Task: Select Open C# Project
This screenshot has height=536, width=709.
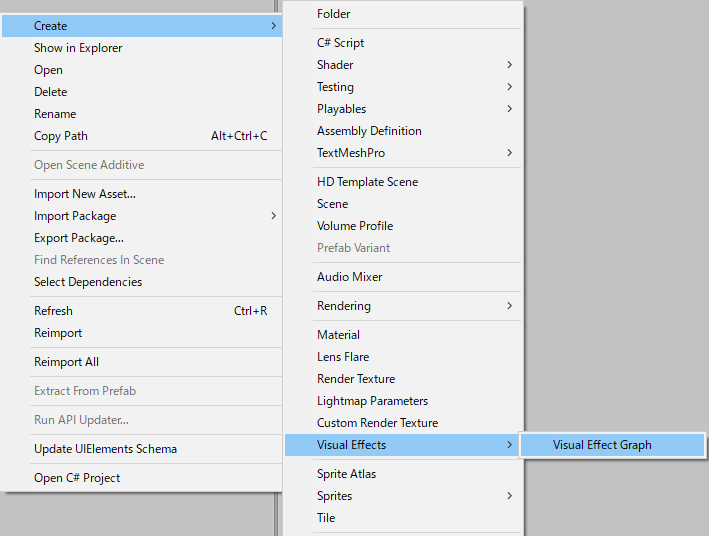Action: (x=142, y=478)
